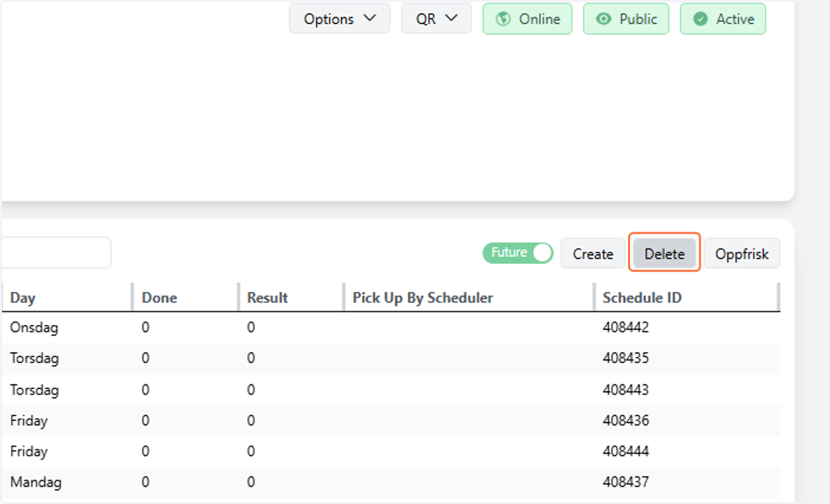Viewport: 830px width, 504px height.
Task: Click the search input field above the table
Action: [55, 252]
